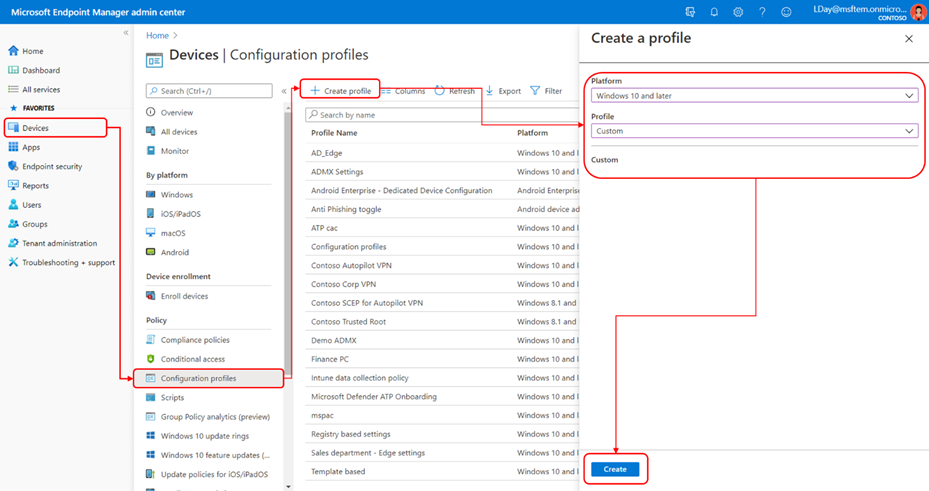Image resolution: width=929 pixels, height=491 pixels.
Task: Expand the Profile type dropdown
Action: click(753, 131)
